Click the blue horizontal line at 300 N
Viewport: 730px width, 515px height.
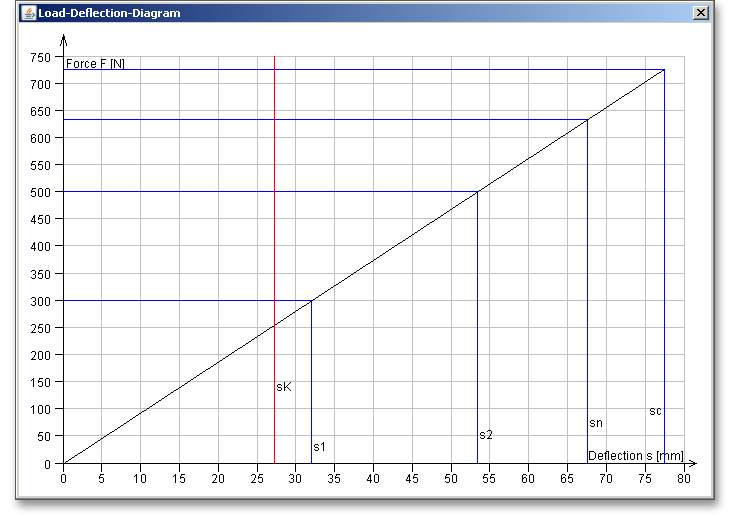[180, 300]
